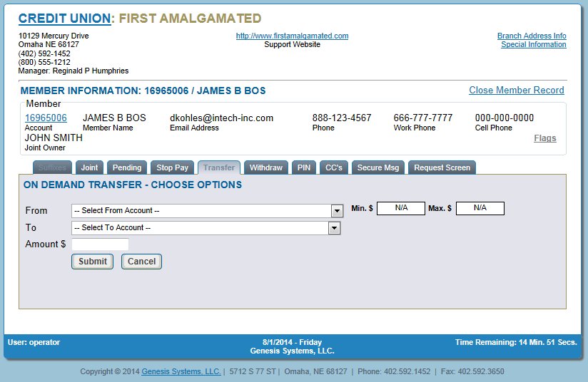The width and height of the screenshot is (588, 382).
Task: Open the From account dropdown
Action: (x=208, y=211)
